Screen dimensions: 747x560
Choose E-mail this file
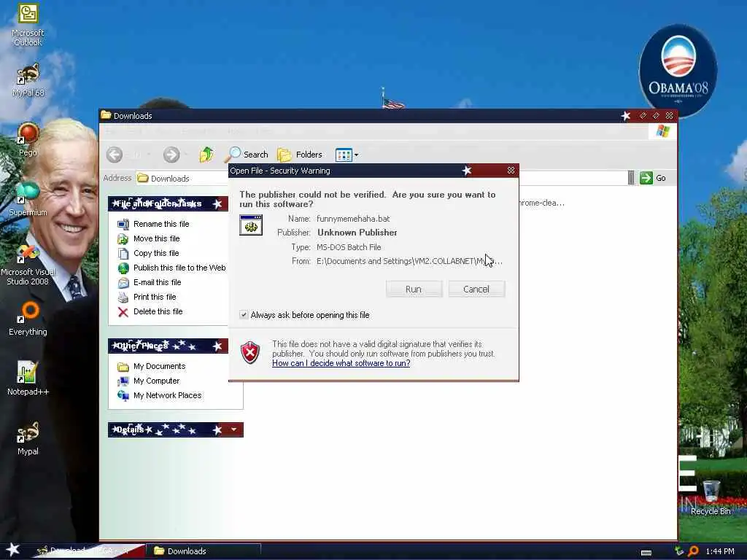click(149, 282)
